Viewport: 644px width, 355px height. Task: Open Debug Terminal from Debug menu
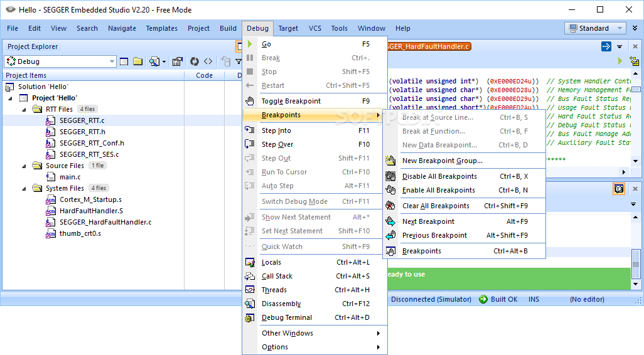click(x=315, y=317)
